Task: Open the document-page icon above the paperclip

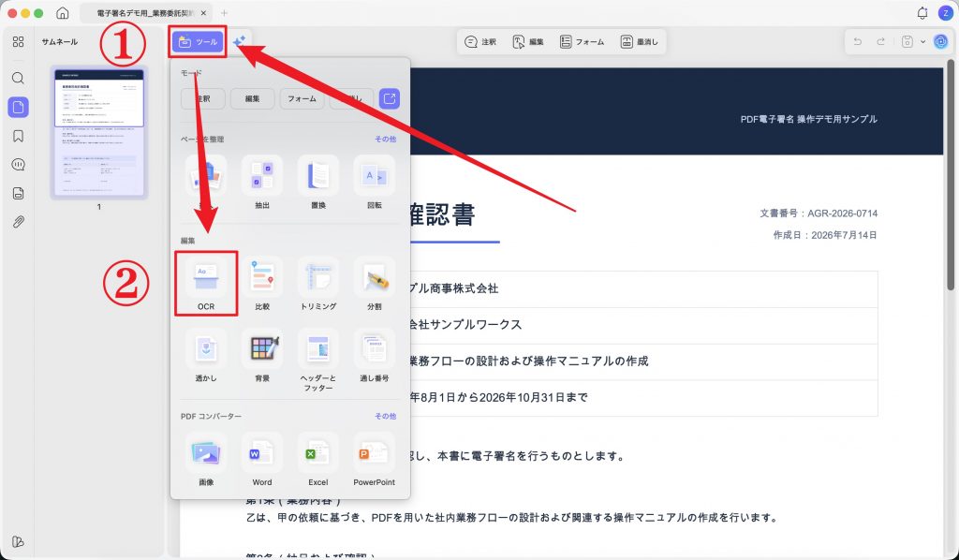Action: pyautogui.click(x=19, y=193)
